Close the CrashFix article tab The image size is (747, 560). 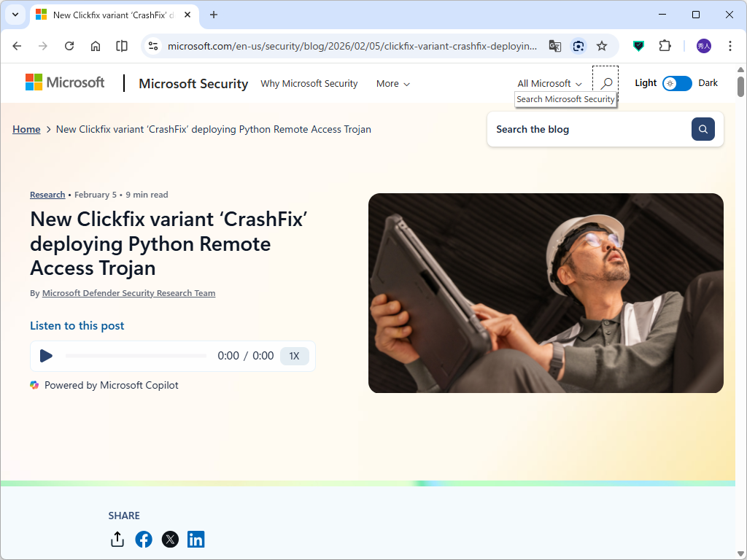coord(187,15)
